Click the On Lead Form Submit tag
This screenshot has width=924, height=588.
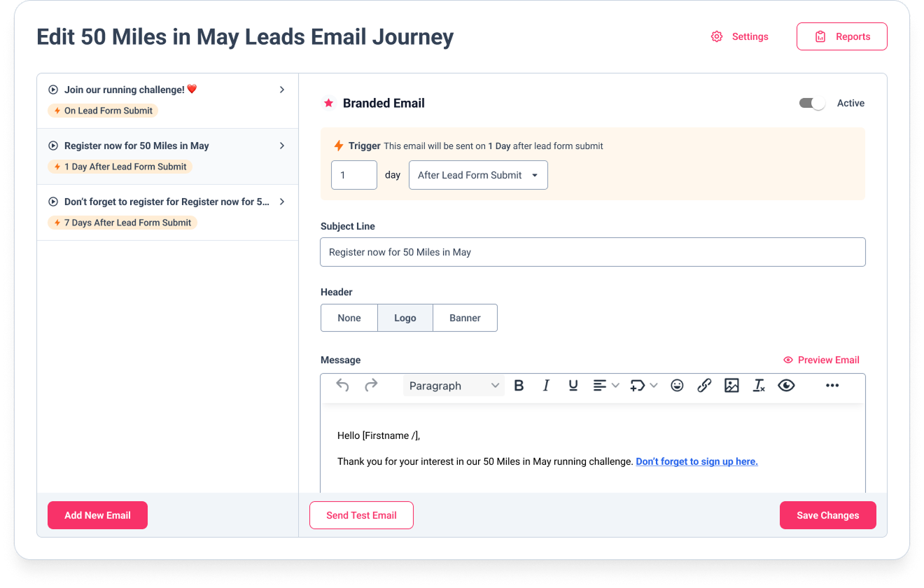coord(104,111)
